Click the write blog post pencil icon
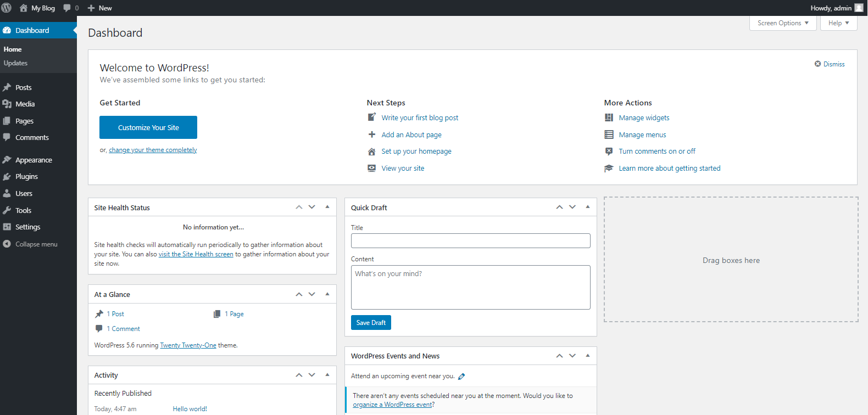The image size is (868, 415). pyautogui.click(x=372, y=117)
